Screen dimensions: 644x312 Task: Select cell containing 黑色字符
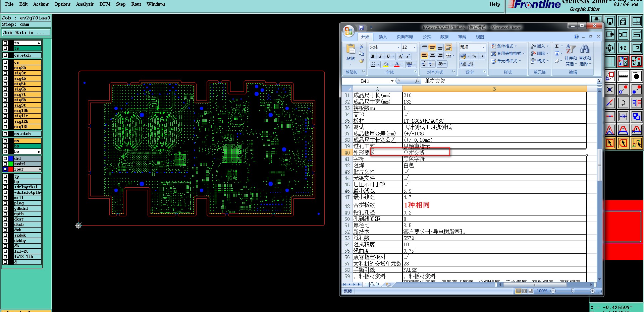(494, 159)
